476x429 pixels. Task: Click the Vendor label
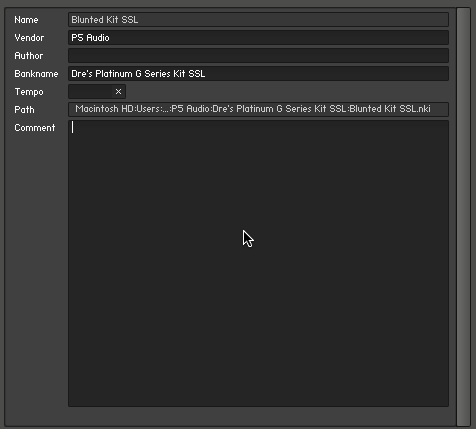(29, 38)
